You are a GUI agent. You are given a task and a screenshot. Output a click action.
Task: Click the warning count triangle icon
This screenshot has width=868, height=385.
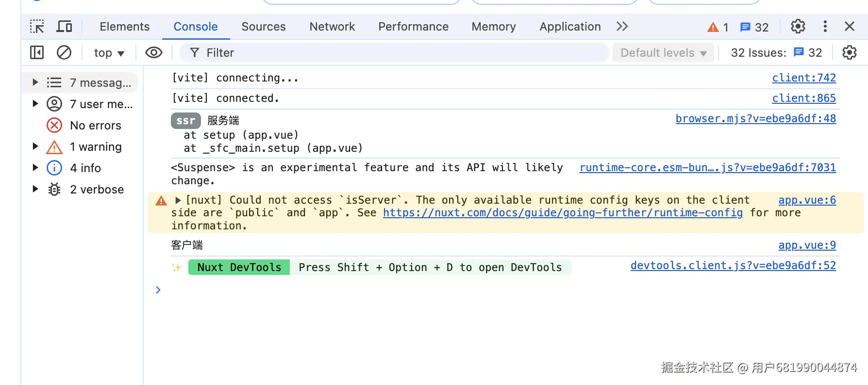coord(713,27)
